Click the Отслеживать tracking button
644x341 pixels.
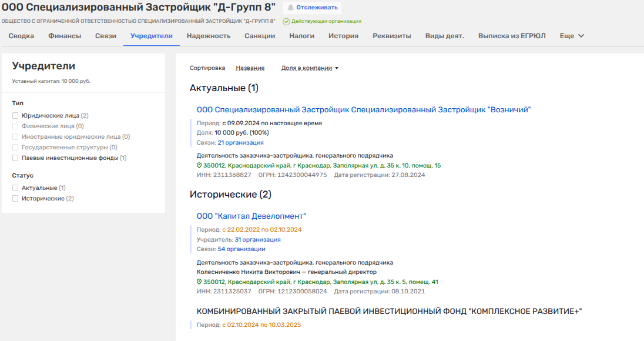coord(313,8)
